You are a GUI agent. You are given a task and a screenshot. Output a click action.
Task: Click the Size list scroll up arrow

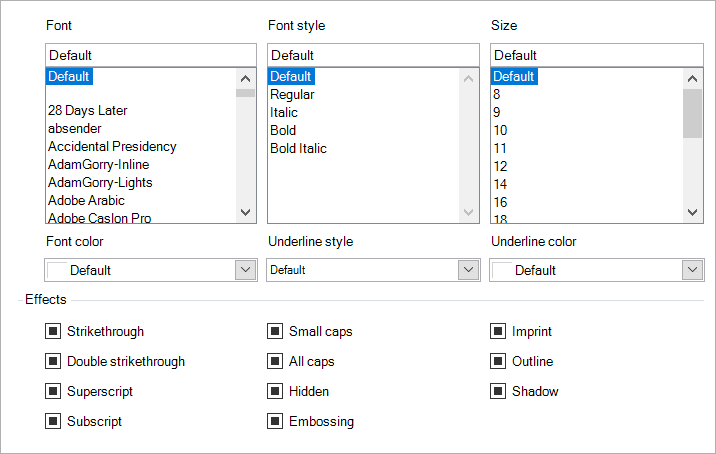(x=692, y=79)
